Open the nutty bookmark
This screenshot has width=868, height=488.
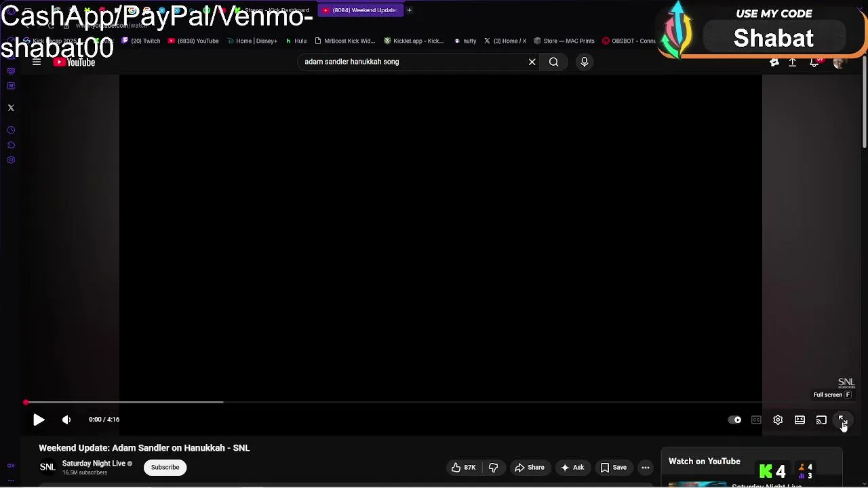click(x=465, y=41)
